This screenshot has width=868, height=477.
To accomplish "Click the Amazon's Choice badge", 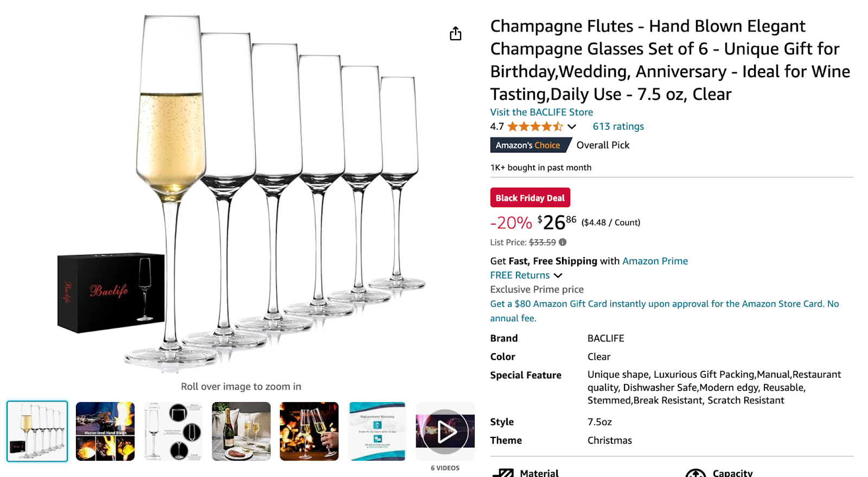I will (529, 145).
